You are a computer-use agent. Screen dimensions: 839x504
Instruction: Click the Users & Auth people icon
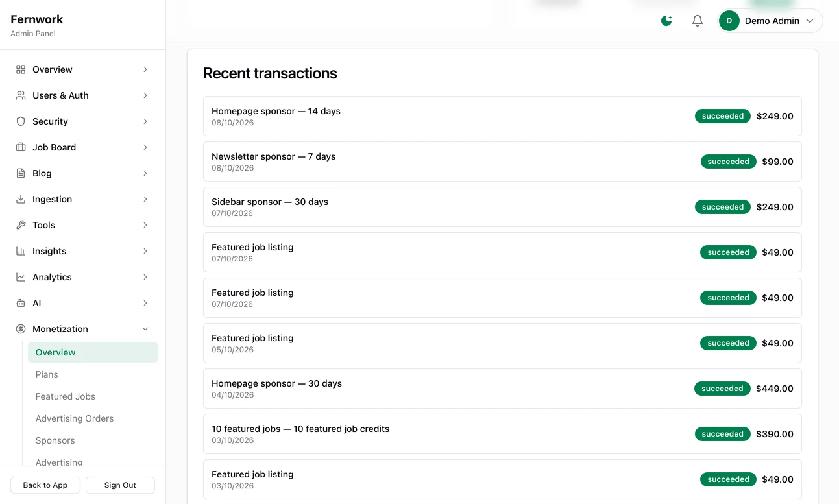tap(21, 95)
